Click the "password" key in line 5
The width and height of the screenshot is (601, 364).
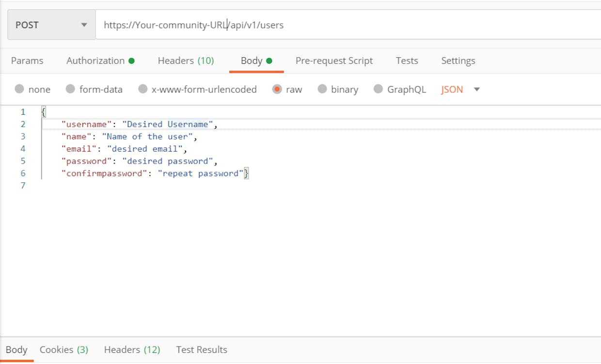pos(86,161)
